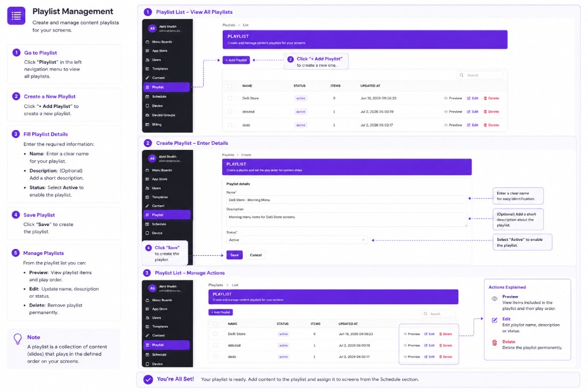
Task: Select Templates icon in View All Playlists sidebar
Action: [148, 69]
